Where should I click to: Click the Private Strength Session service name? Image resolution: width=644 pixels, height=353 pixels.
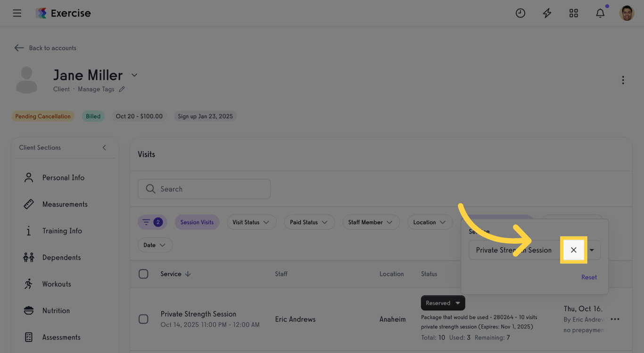198,314
